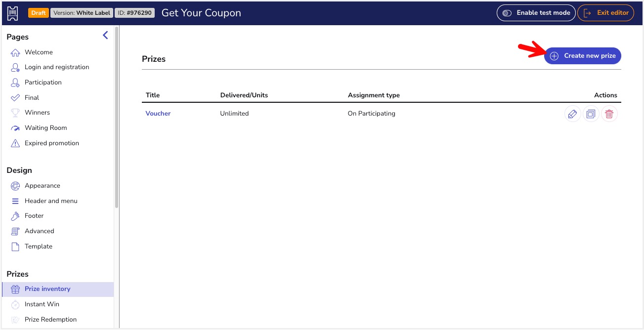Switch to the Winners page
The image size is (644, 330).
click(x=38, y=112)
